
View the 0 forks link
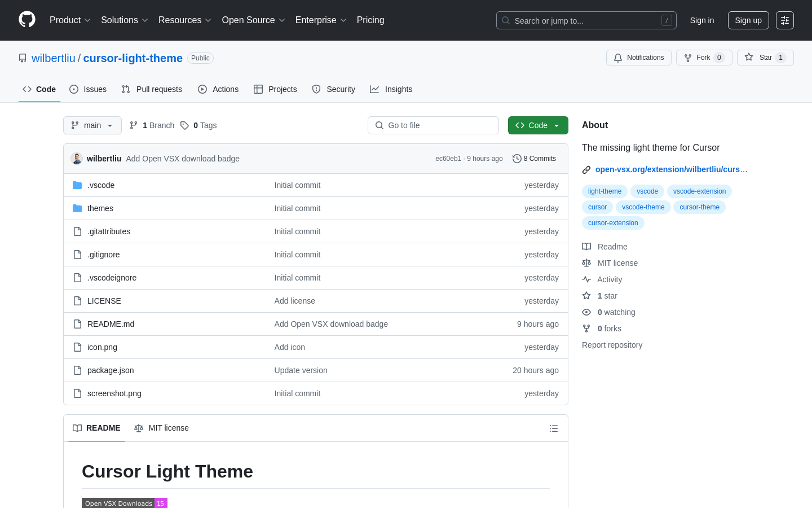pos(602,329)
